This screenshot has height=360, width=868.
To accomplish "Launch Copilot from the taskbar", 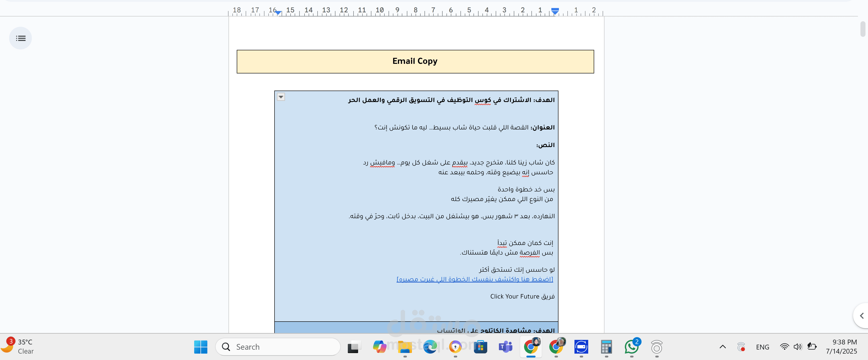I will (380, 347).
